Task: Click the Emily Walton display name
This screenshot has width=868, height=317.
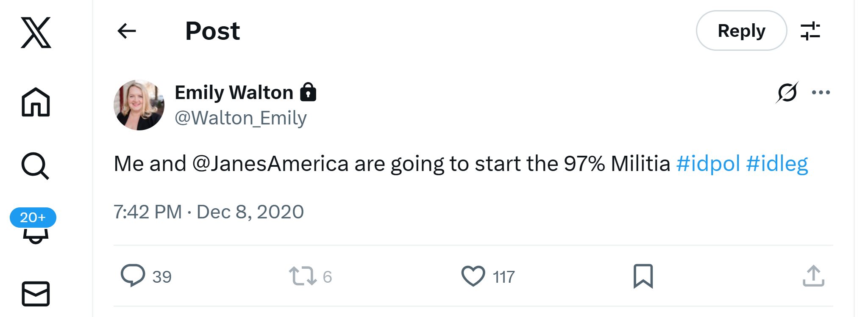Action: click(234, 92)
